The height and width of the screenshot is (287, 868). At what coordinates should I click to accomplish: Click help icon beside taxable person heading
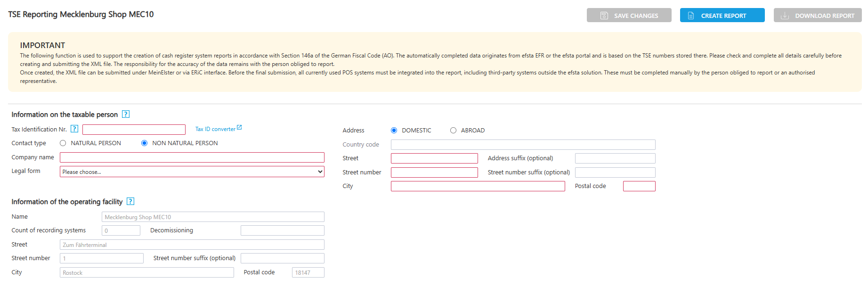pyautogui.click(x=126, y=114)
